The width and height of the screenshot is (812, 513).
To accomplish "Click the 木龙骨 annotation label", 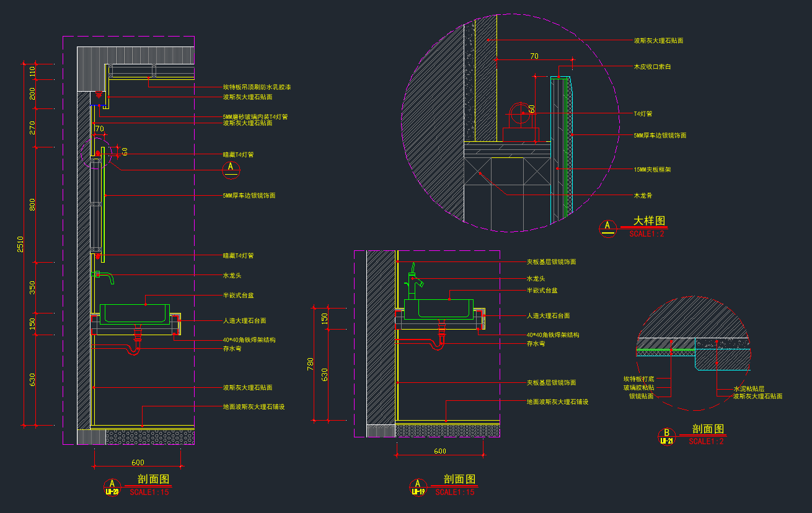I will pos(642,196).
